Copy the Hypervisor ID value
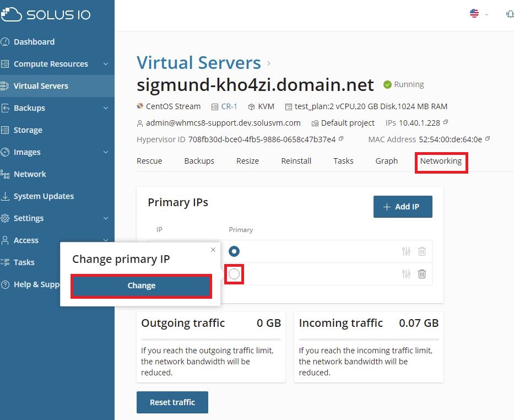514x420 pixels. point(341,139)
